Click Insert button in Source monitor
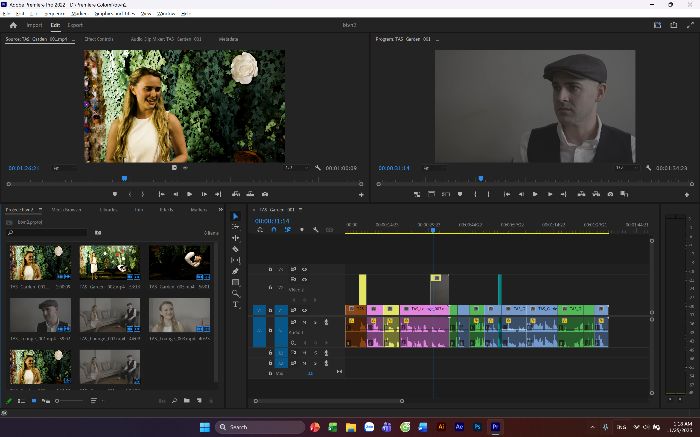Image resolution: width=700 pixels, height=437 pixels. pos(236,194)
